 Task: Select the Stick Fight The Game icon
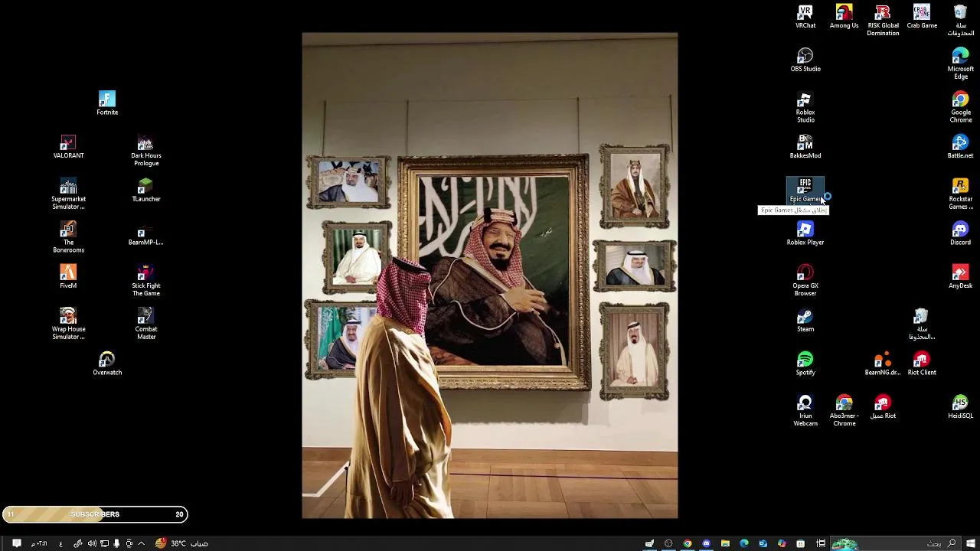145,281
